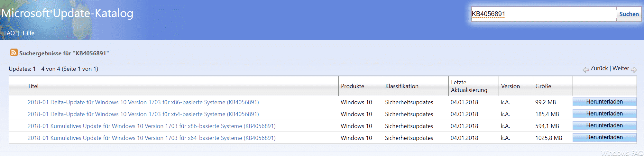The height and width of the screenshot is (156, 644).
Task: Open the Microsoft Update-Katalog home title
Action: [67, 13]
